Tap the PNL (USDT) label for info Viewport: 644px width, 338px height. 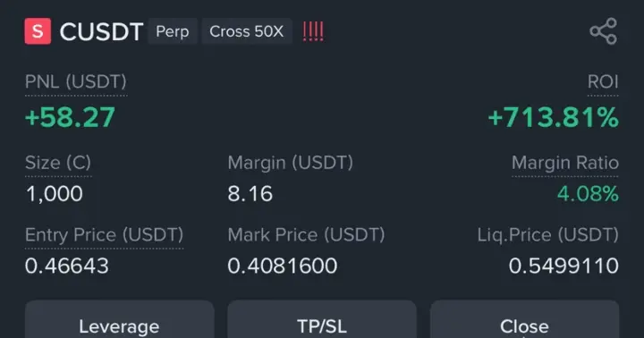pos(76,81)
